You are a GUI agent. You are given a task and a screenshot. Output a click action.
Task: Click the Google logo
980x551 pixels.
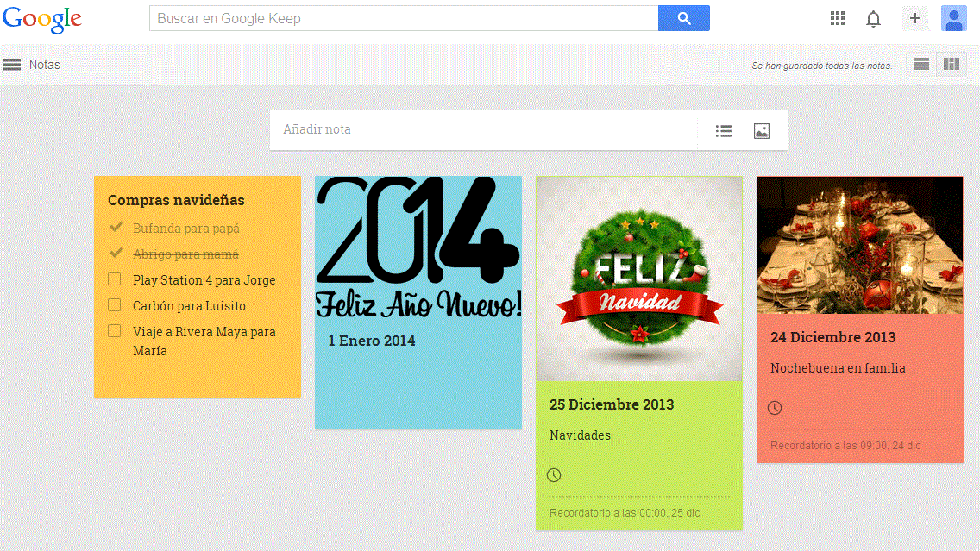(x=42, y=19)
